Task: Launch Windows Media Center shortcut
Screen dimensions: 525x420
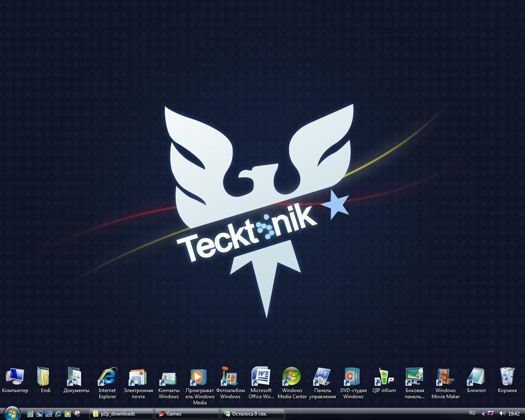Action: (292, 377)
